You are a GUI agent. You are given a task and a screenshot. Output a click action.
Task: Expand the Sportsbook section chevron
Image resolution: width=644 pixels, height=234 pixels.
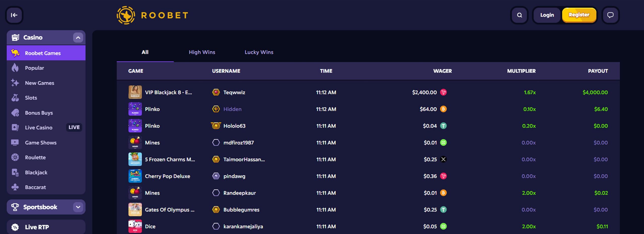point(78,207)
